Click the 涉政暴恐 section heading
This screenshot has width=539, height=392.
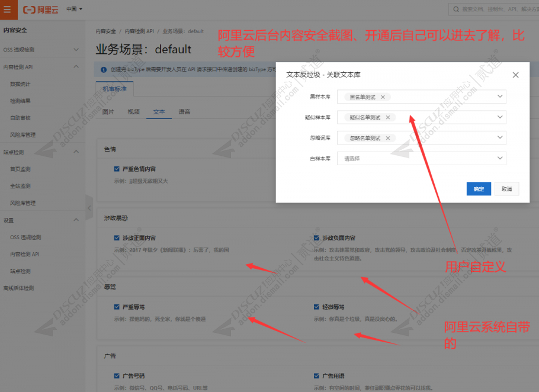(116, 218)
